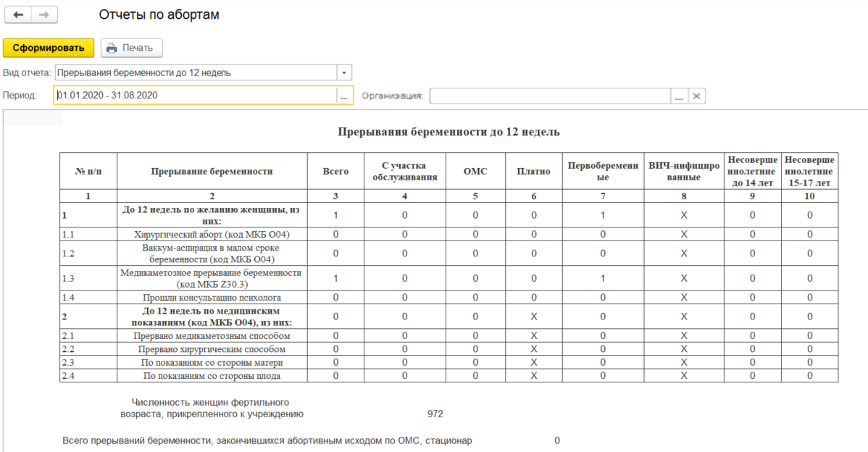The height and width of the screenshot is (452, 868).
Task: Select the ВИЧ-инфицированные column header
Action: (683, 172)
